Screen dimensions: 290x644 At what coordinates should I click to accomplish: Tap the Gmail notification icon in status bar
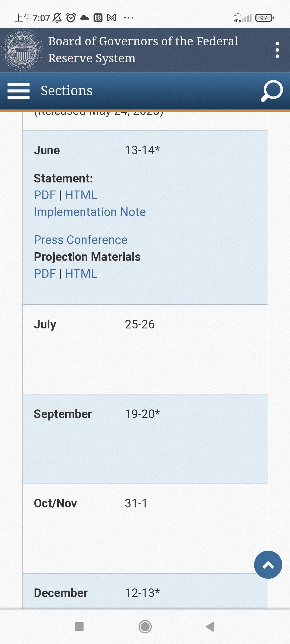coord(111,18)
